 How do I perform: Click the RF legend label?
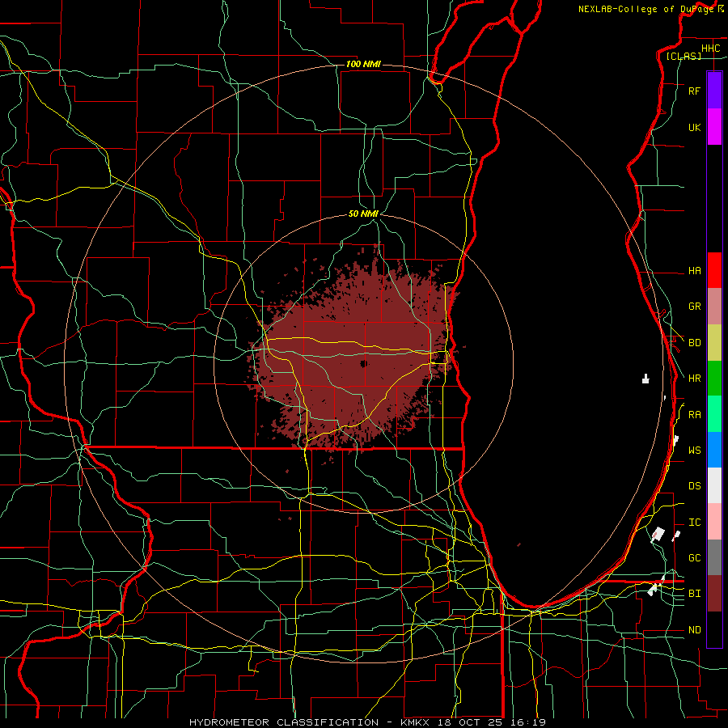click(x=695, y=91)
